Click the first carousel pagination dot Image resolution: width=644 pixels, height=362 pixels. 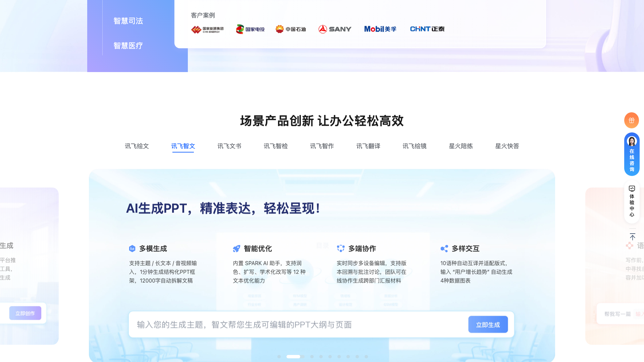click(x=279, y=357)
